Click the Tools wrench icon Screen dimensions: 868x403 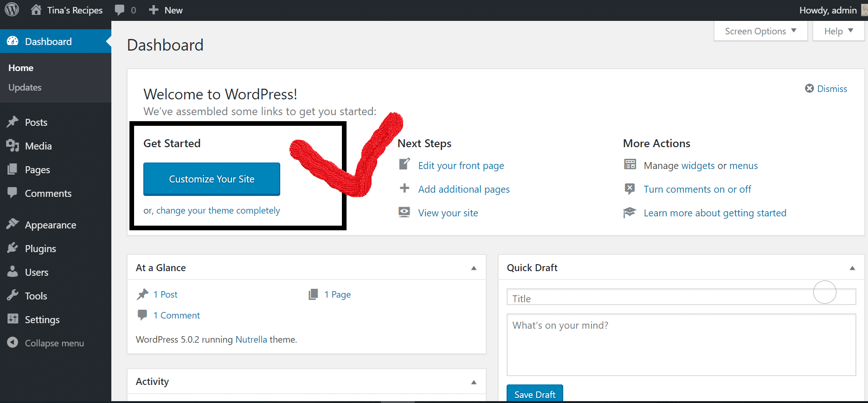tap(13, 295)
